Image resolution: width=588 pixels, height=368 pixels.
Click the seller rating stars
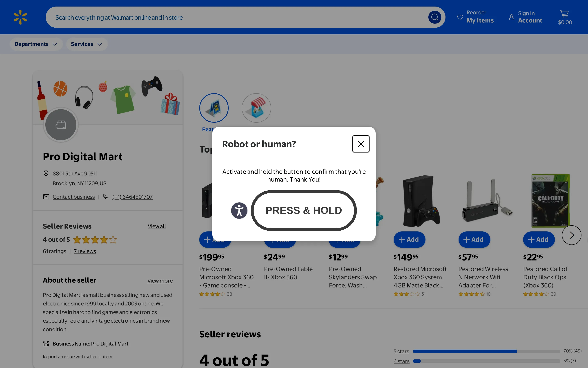(95, 240)
